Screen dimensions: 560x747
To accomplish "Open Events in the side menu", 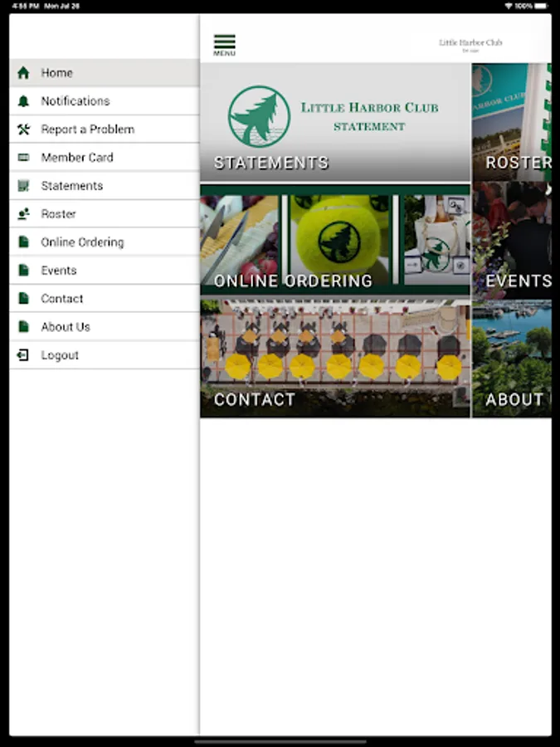I will point(105,270).
